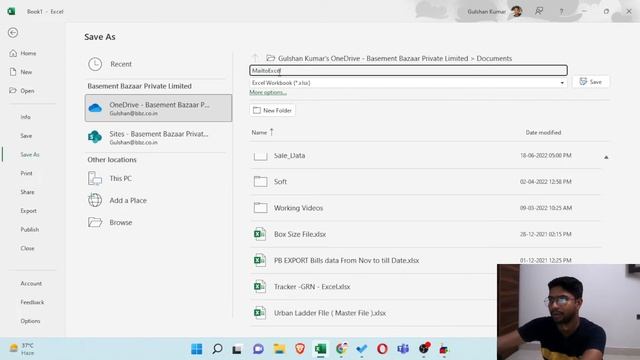Open Chrome from taskbar
Image resolution: width=640 pixels, height=360 pixels.
click(x=341, y=349)
